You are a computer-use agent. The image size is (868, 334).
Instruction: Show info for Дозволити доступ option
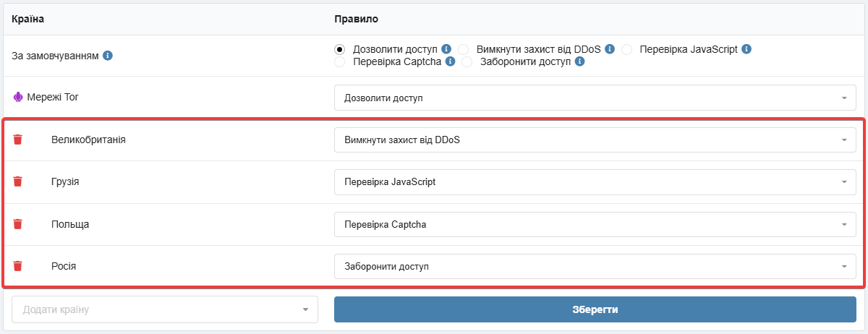click(446, 49)
